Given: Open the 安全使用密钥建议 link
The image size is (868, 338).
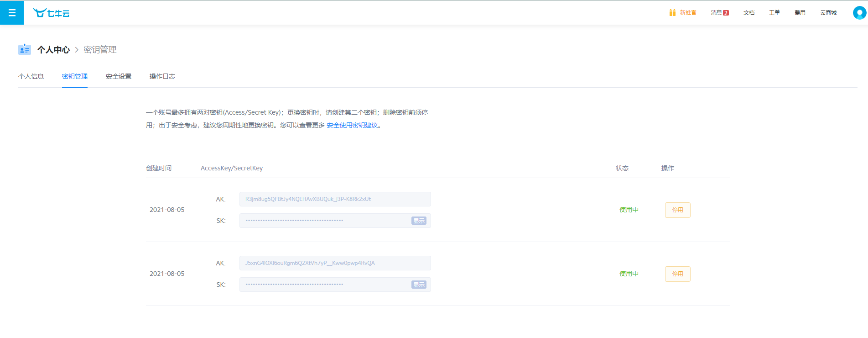Looking at the screenshot, I should pyautogui.click(x=352, y=125).
